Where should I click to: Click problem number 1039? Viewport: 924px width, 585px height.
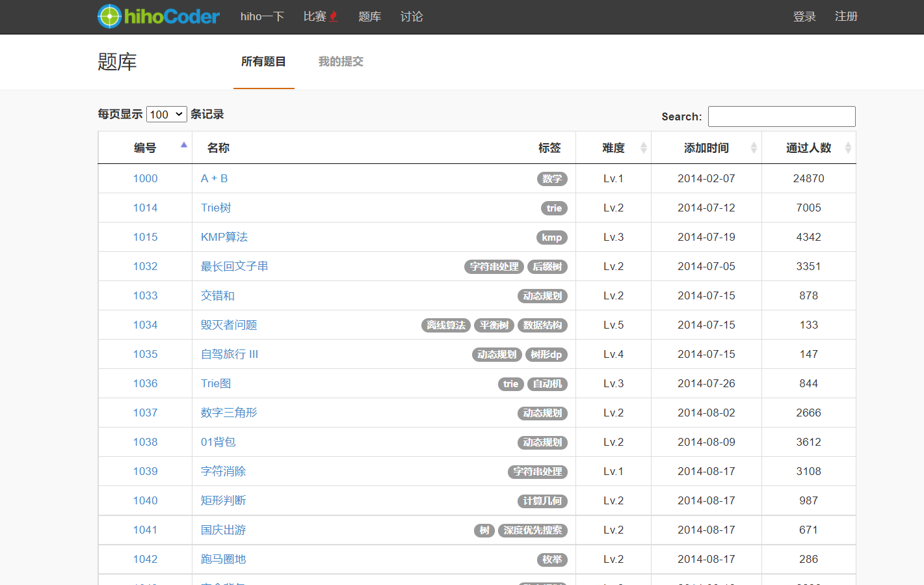point(146,471)
